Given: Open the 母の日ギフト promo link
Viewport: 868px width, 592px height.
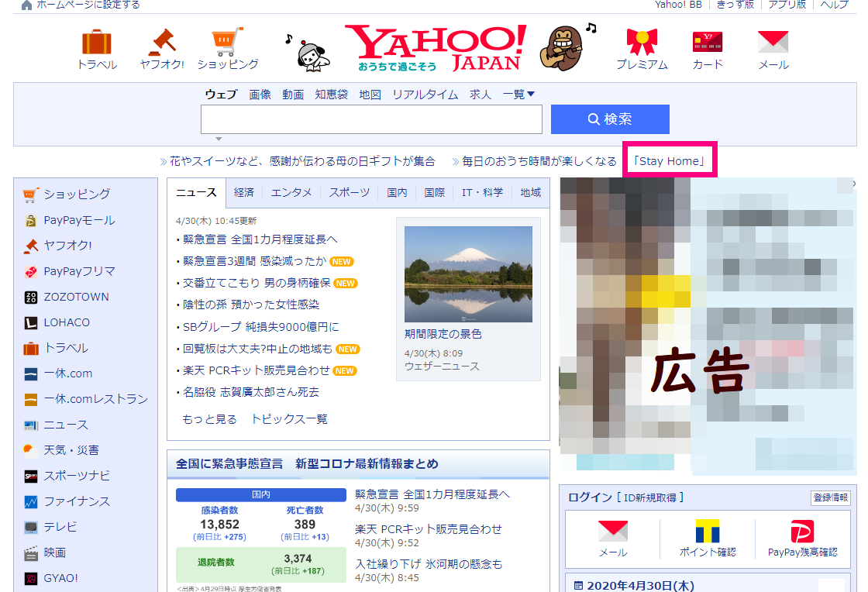Looking at the screenshot, I should click(302, 161).
